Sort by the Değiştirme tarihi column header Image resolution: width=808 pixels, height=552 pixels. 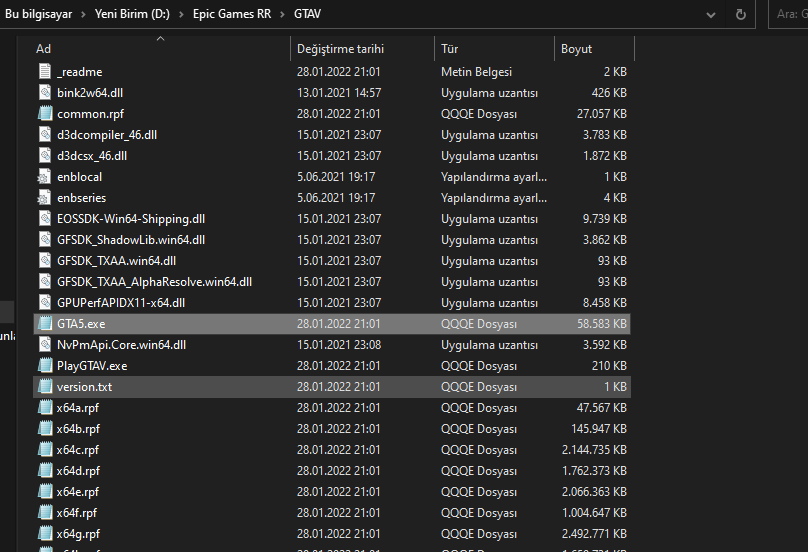(340, 49)
